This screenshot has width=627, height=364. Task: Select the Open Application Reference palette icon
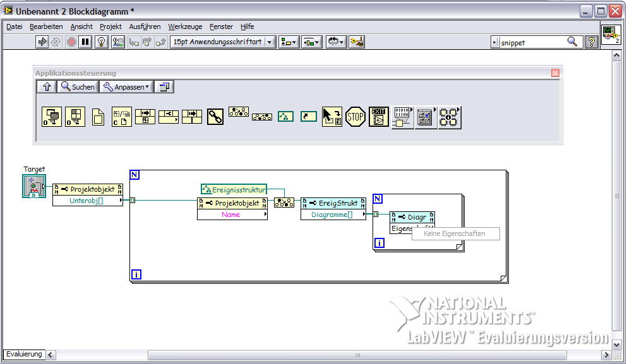point(52,117)
